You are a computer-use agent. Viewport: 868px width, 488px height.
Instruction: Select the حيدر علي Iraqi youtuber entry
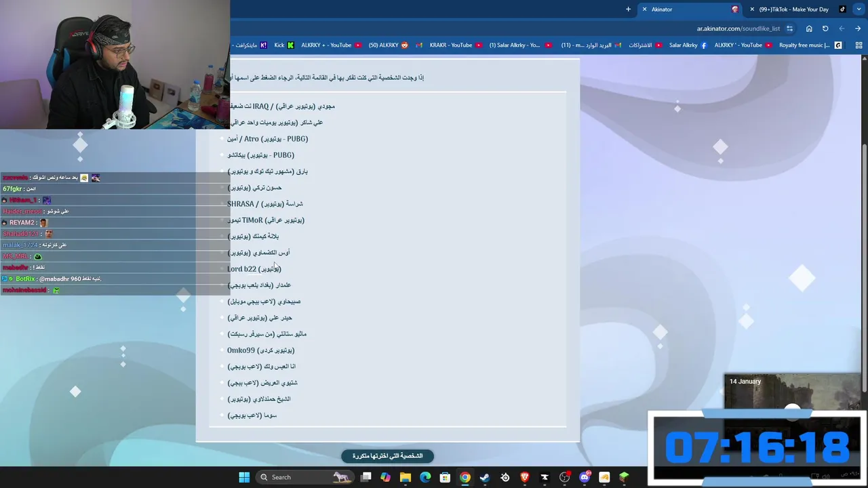[260, 318]
